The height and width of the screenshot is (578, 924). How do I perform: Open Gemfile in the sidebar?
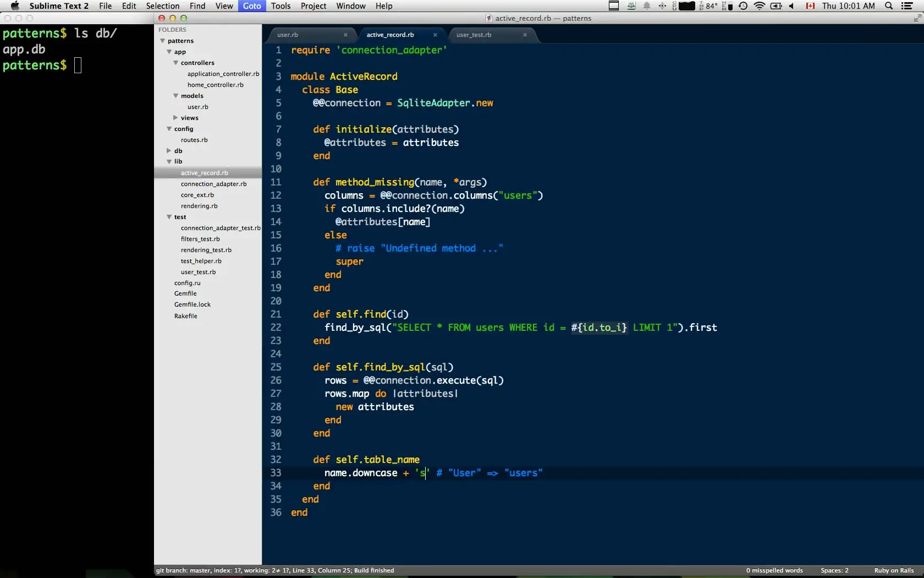pyautogui.click(x=185, y=293)
